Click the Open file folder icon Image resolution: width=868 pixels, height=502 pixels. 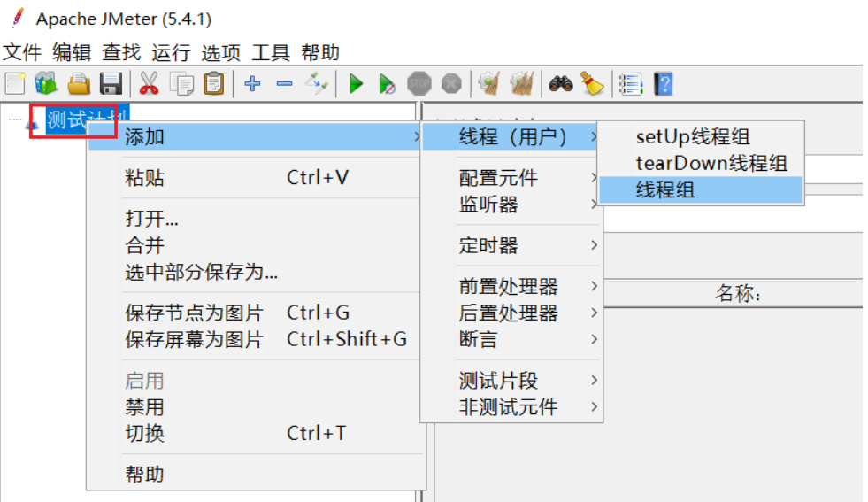[x=79, y=84]
